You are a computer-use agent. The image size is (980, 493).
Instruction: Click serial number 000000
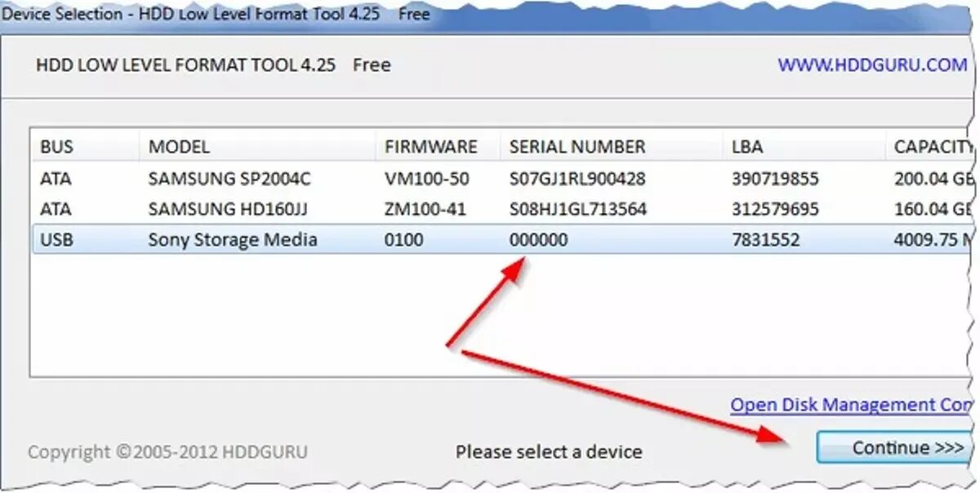pyautogui.click(x=538, y=240)
